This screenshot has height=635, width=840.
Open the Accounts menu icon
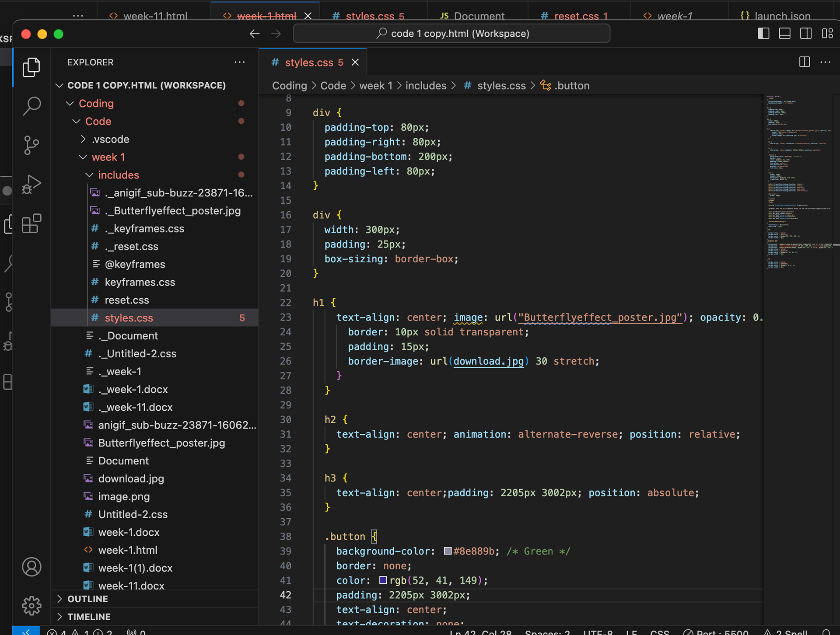pos(31,567)
